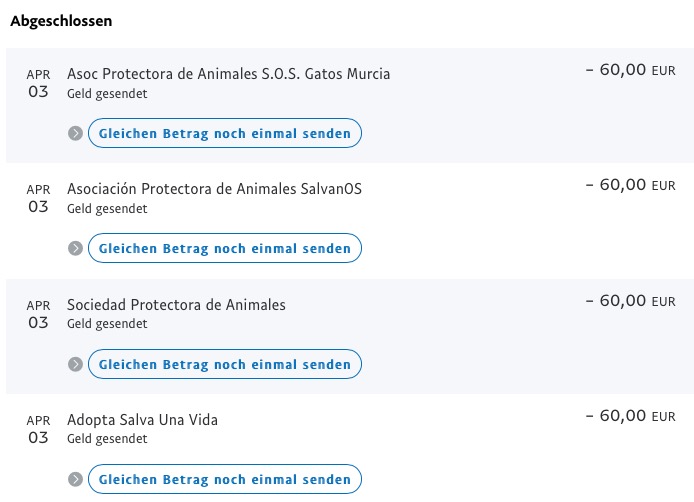Click arrow icon beside S.O.S. Gatos Murcia resend button
The image size is (694, 502).
click(x=75, y=133)
